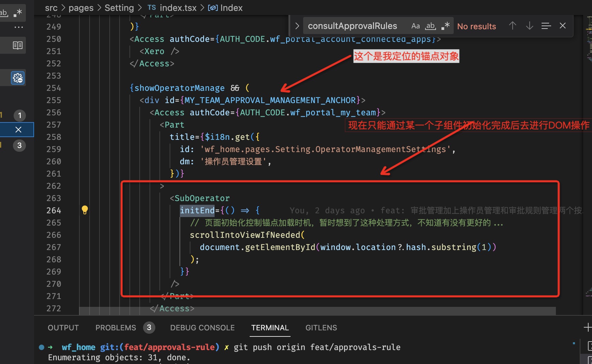Toggle sidebar regex search option icon
The height and width of the screenshot is (364, 592).
18,13
